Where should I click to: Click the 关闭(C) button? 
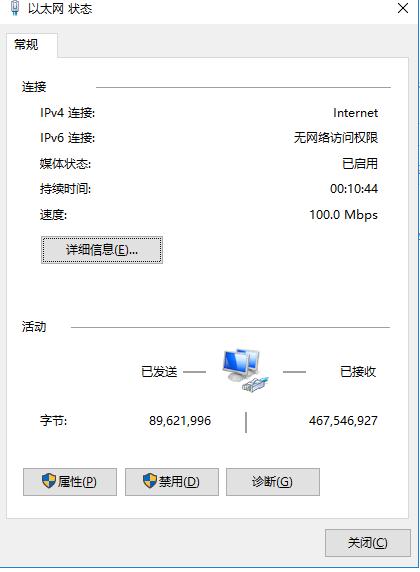pyautogui.click(x=368, y=543)
